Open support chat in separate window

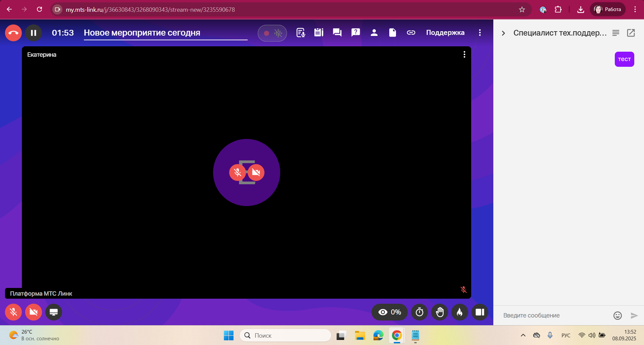pyautogui.click(x=631, y=33)
